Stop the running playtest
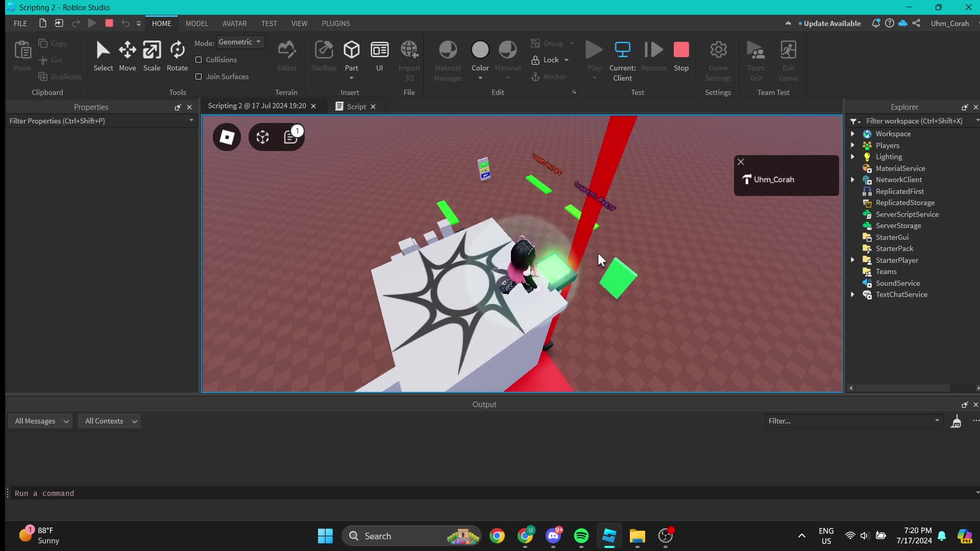Screen dimensions: 980x551 681,56
